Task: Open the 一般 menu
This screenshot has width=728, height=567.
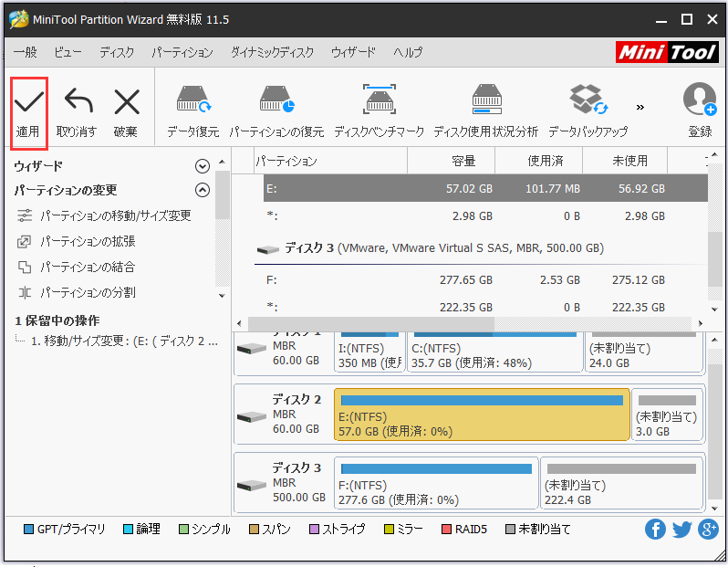Action: [25, 52]
